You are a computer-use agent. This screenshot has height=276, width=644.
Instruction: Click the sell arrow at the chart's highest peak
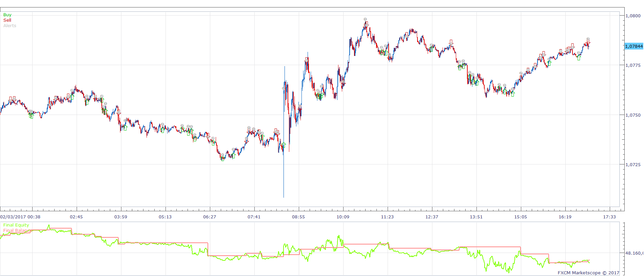(366, 24)
